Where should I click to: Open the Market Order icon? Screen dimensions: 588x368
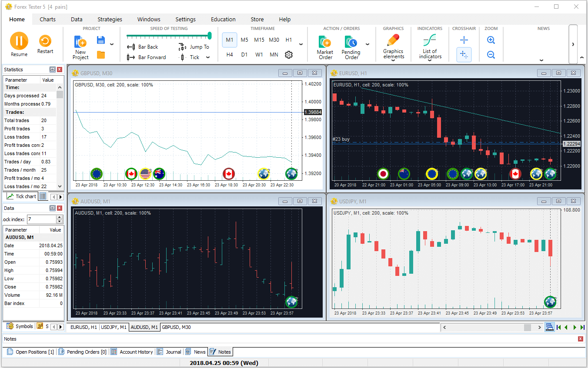pos(325,43)
